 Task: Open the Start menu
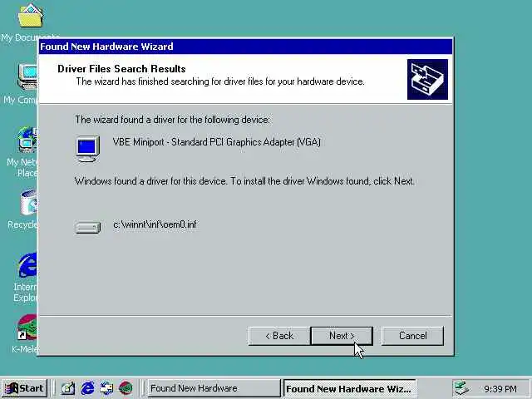click(x=24, y=388)
